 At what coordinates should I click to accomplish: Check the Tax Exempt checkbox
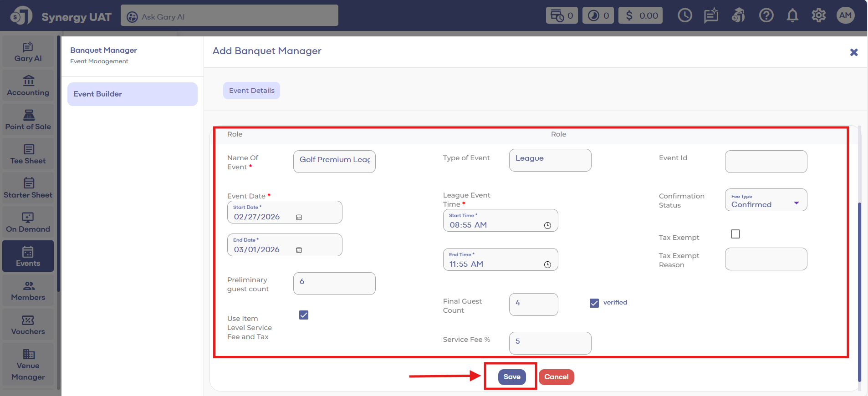click(x=735, y=234)
